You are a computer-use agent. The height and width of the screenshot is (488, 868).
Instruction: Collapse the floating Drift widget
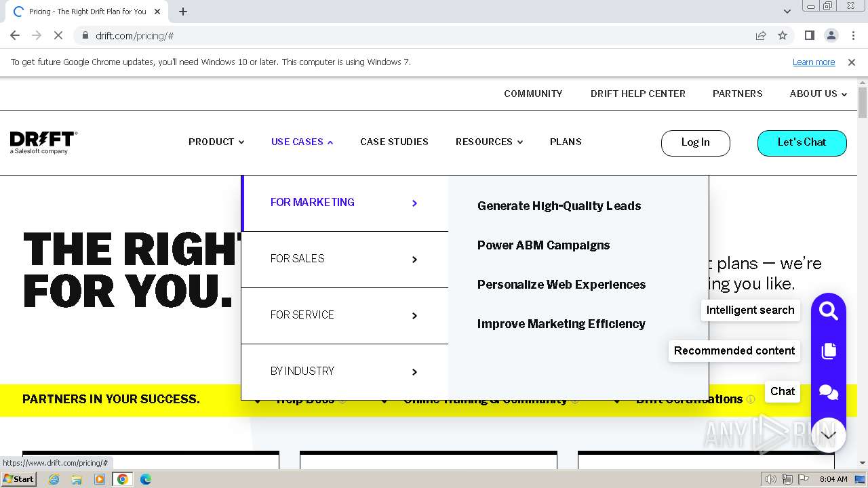pos(828,435)
